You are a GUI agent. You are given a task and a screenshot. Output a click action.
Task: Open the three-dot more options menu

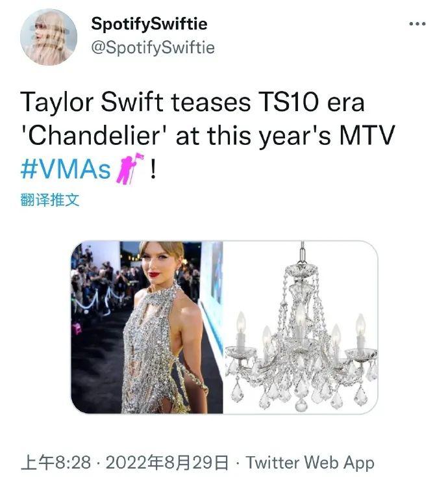[x=417, y=24]
